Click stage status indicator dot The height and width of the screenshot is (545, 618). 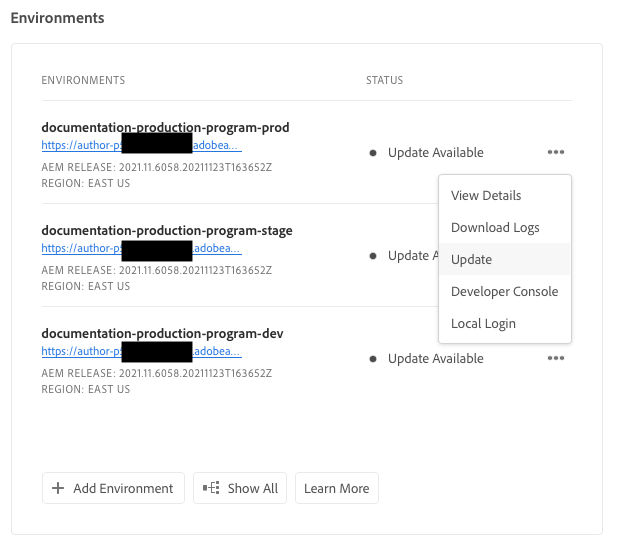373,256
